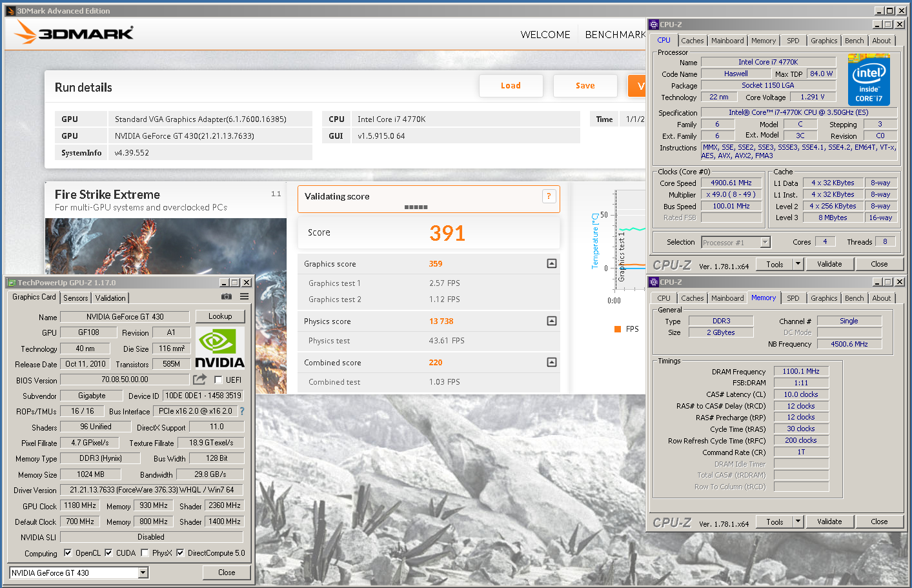
Task: Open the Caches tab in upper CPU-Z
Action: [693, 41]
